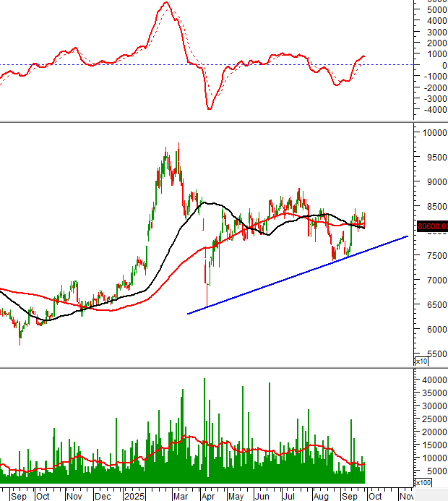Click the 0 level on the indicator axis

coord(444,66)
